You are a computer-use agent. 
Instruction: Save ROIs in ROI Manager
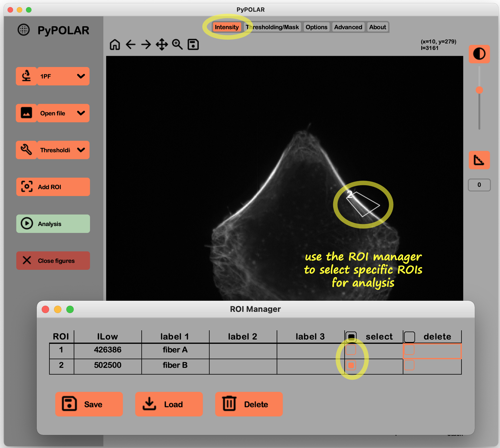click(x=89, y=404)
